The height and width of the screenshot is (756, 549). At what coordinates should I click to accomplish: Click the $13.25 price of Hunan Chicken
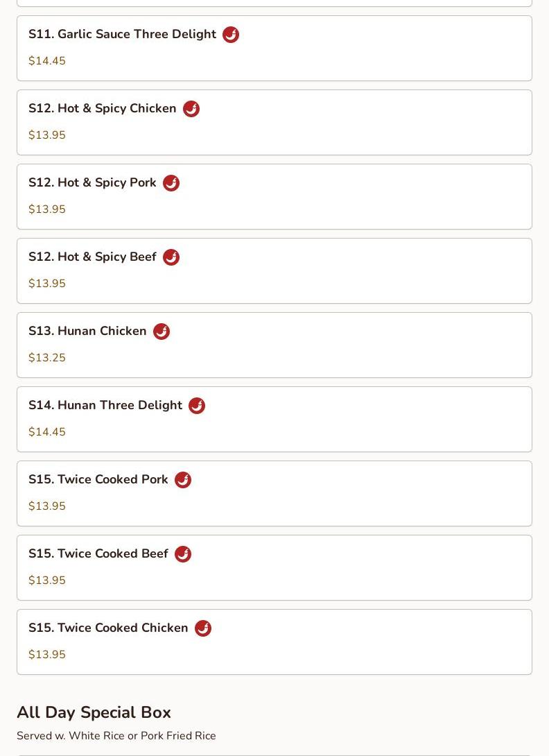(46, 358)
